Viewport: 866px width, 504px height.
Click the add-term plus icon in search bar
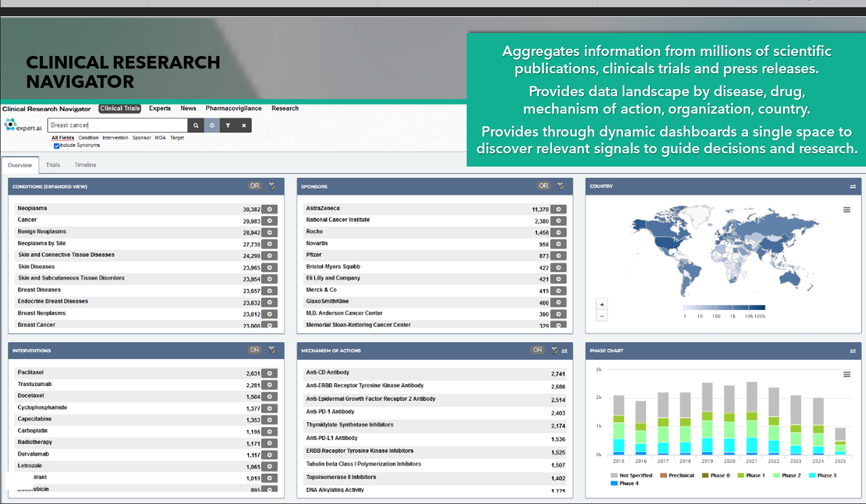click(212, 125)
